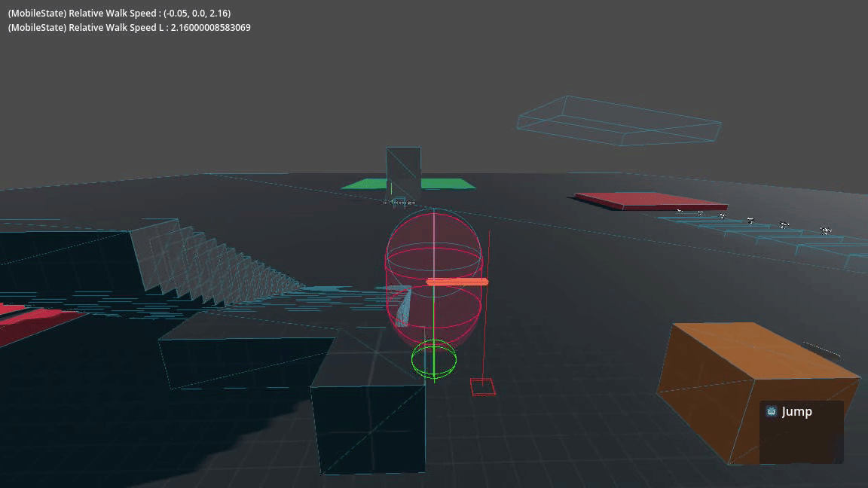Click the thin red vertical line beside the capsule

tap(489, 301)
